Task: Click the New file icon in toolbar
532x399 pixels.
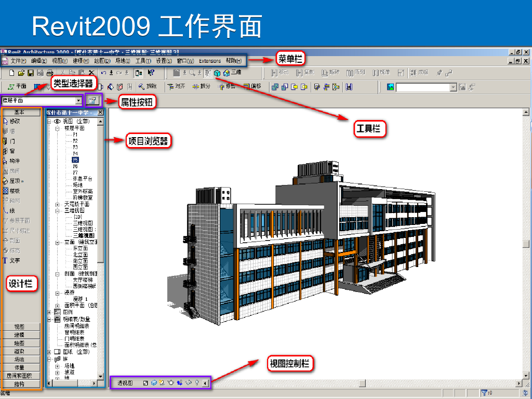Action: (x=12, y=73)
